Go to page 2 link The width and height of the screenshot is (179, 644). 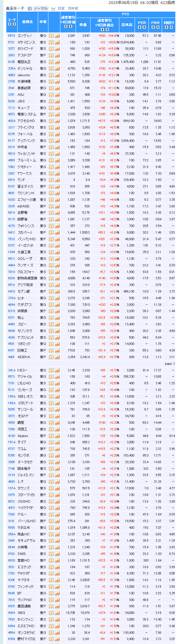[x=174, y=363]
